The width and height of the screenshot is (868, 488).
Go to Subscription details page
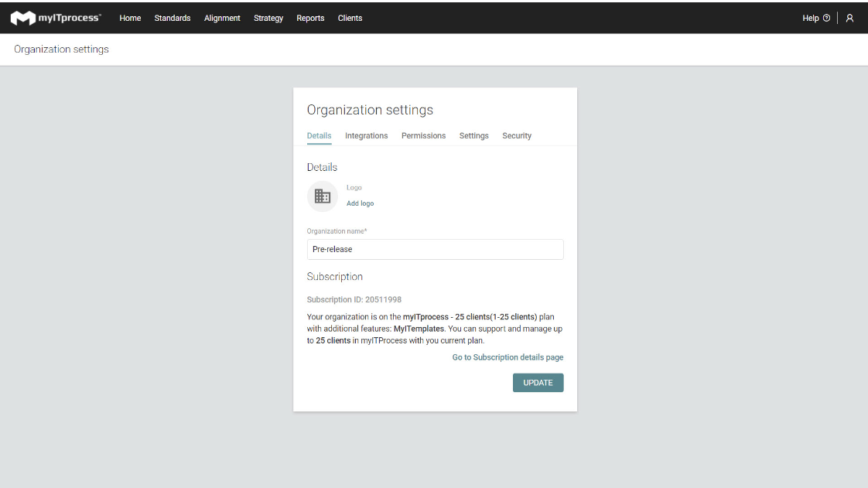click(507, 357)
